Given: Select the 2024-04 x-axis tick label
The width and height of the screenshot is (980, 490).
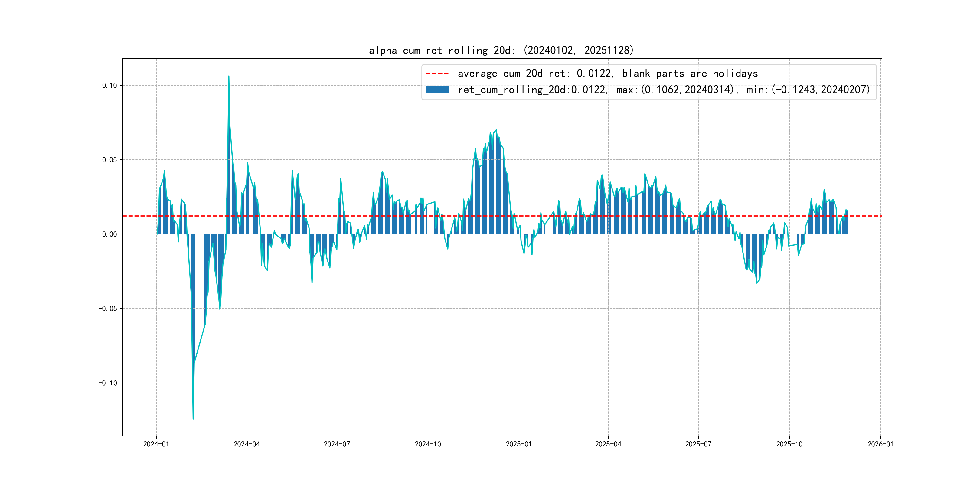Looking at the screenshot, I should 247,444.
